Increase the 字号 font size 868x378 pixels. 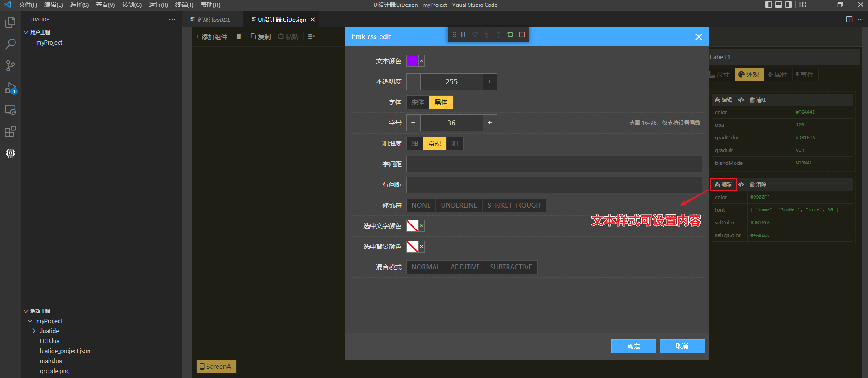pos(489,123)
